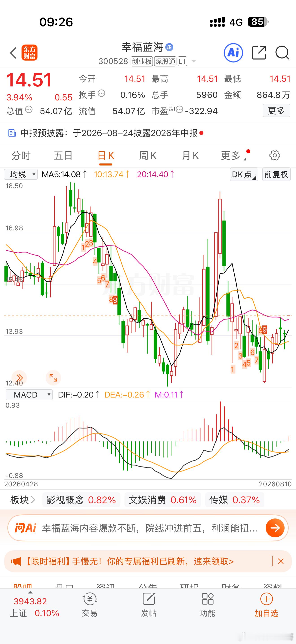
Task: Tap the 3.94% change percentage
Action: [19, 97]
